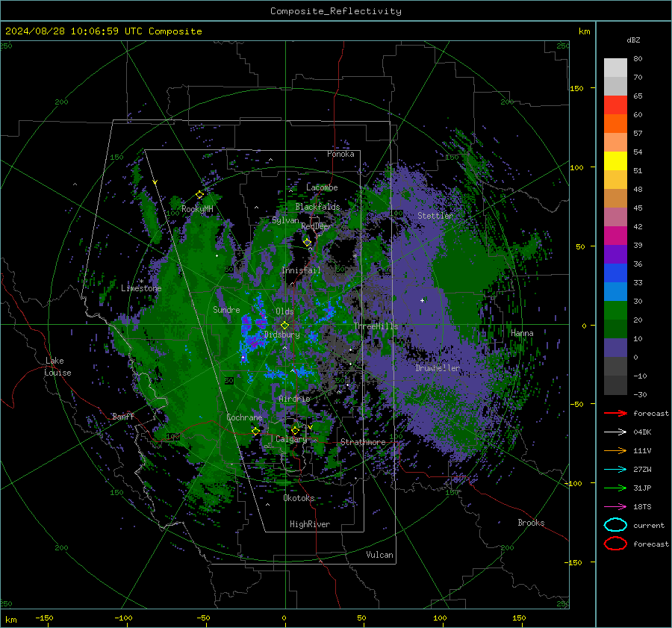This screenshot has height=628, width=672.
Task: Click the red forecast arrow legend icon
Action: click(615, 413)
